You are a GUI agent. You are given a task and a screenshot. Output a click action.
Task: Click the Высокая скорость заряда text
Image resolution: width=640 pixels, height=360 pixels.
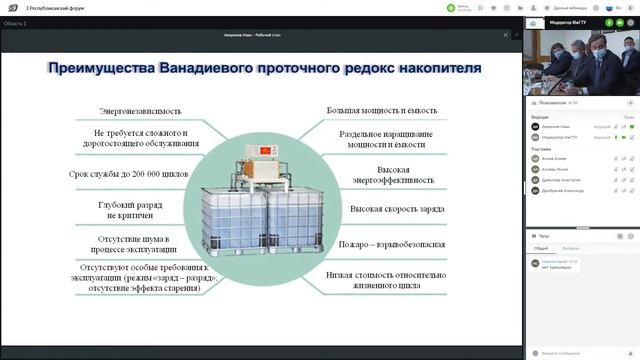tap(397, 209)
